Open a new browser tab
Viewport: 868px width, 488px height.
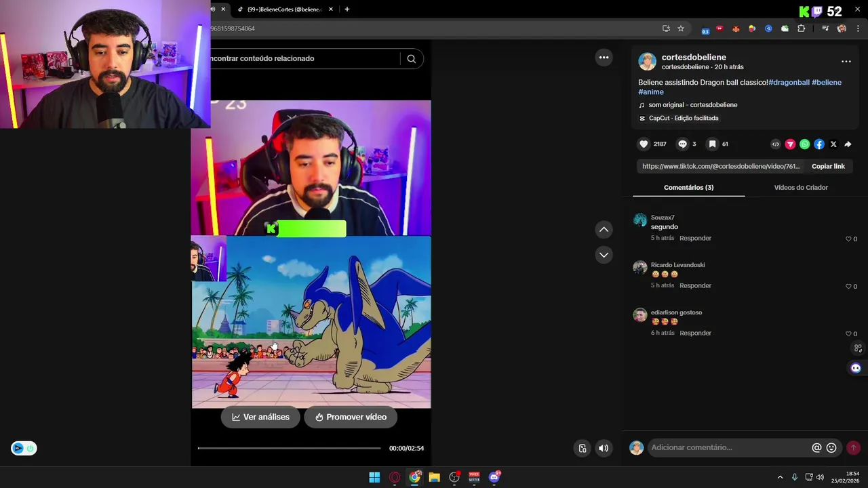pos(347,9)
